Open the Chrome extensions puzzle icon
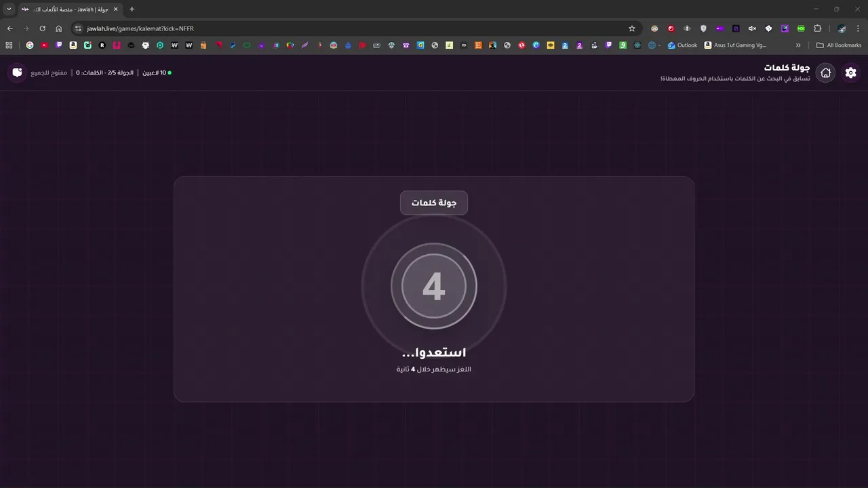Image resolution: width=868 pixels, height=488 pixels. click(x=817, y=28)
